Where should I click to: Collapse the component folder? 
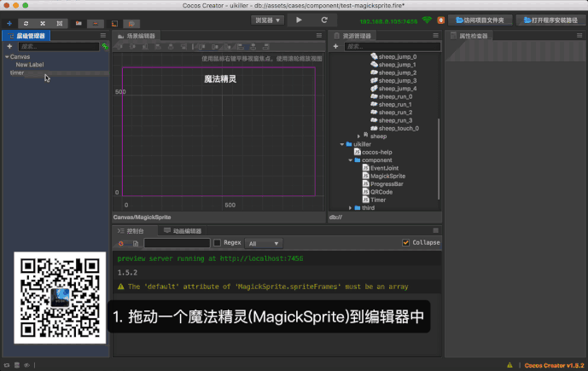click(350, 160)
